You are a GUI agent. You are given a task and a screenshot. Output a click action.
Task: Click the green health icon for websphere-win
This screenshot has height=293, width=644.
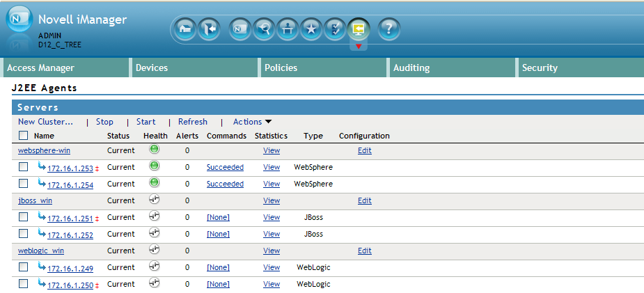point(154,150)
